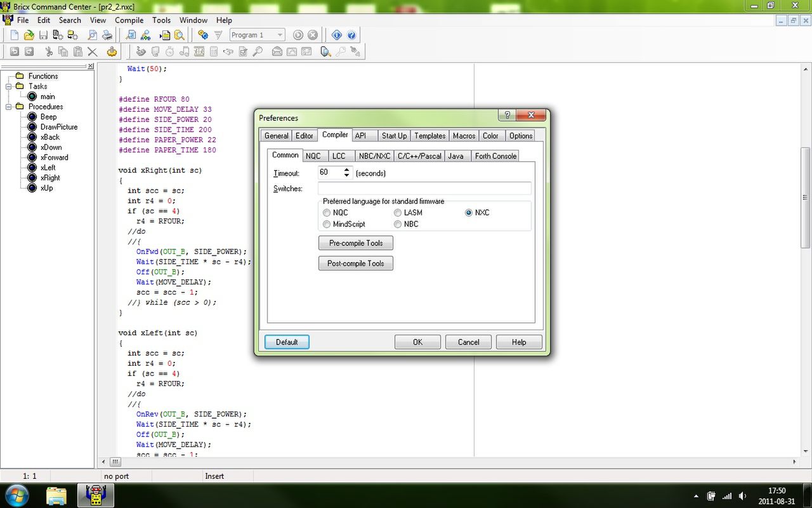Switch to the Editor preferences tab
Screen dimensions: 812x508
pyautogui.click(x=304, y=136)
